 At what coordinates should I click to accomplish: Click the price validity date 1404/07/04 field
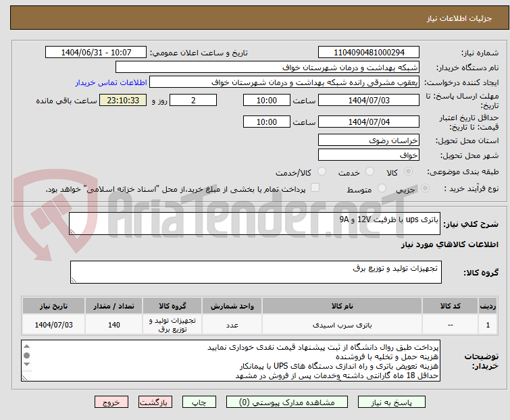369,122
